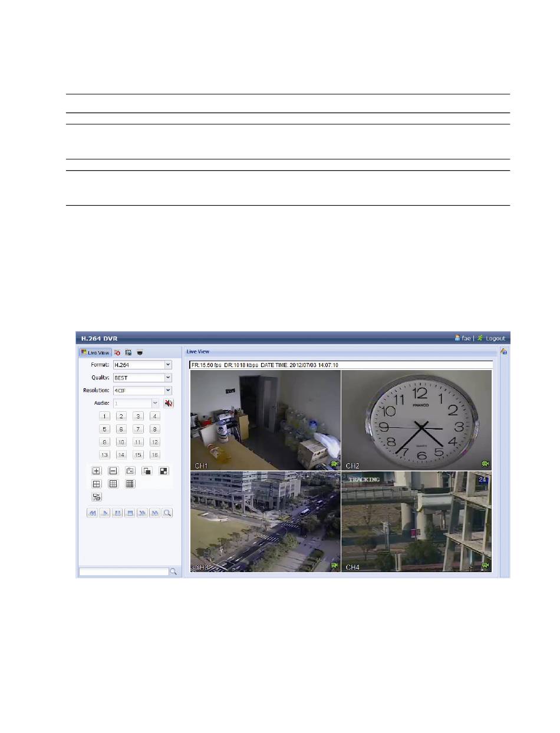The width and height of the screenshot is (560, 733).
Task: Switch to 16-channel split view
Action: point(130,484)
